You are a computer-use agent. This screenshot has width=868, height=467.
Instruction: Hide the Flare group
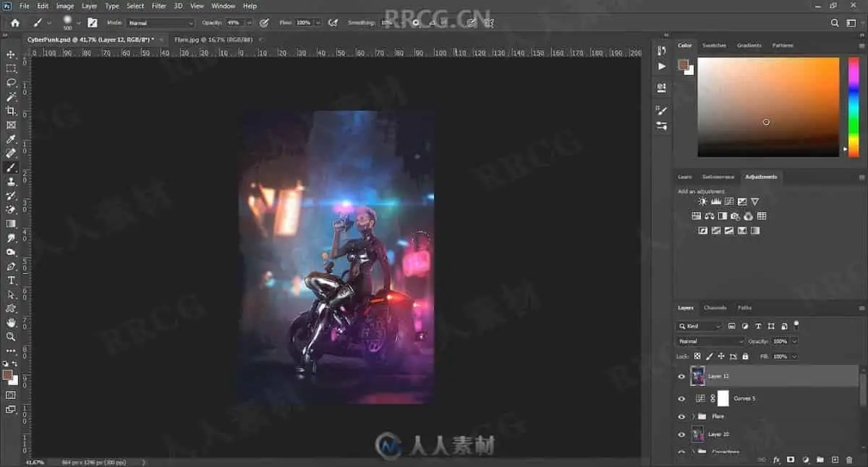[x=681, y=416]
